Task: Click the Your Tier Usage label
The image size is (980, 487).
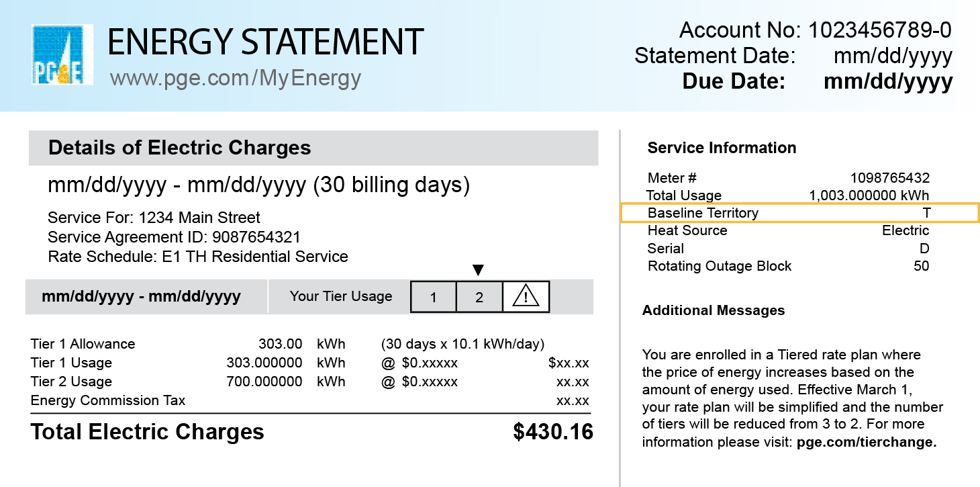Action: pos(341,296)
